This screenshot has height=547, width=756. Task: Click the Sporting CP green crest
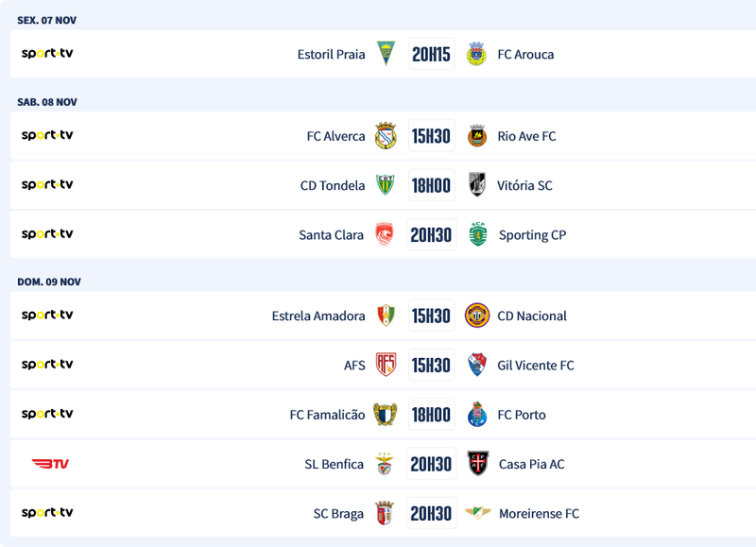[x=478, y=234]
